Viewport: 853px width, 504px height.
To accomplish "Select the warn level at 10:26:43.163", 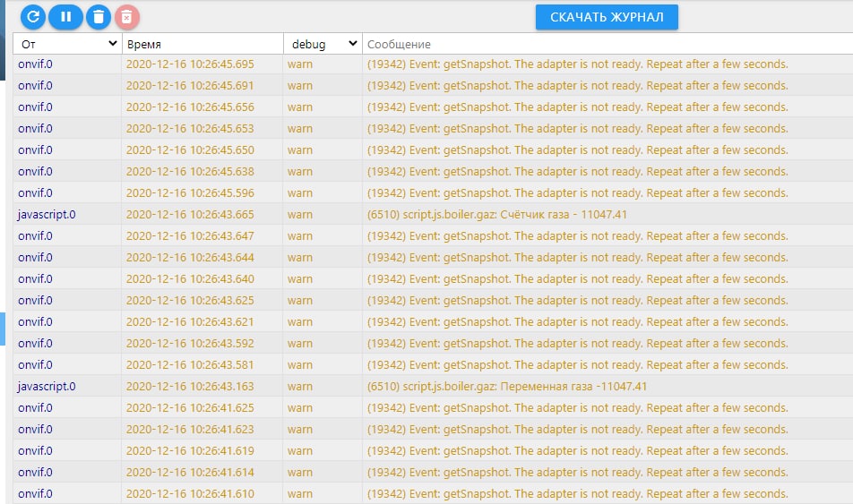I will (300, 387).
